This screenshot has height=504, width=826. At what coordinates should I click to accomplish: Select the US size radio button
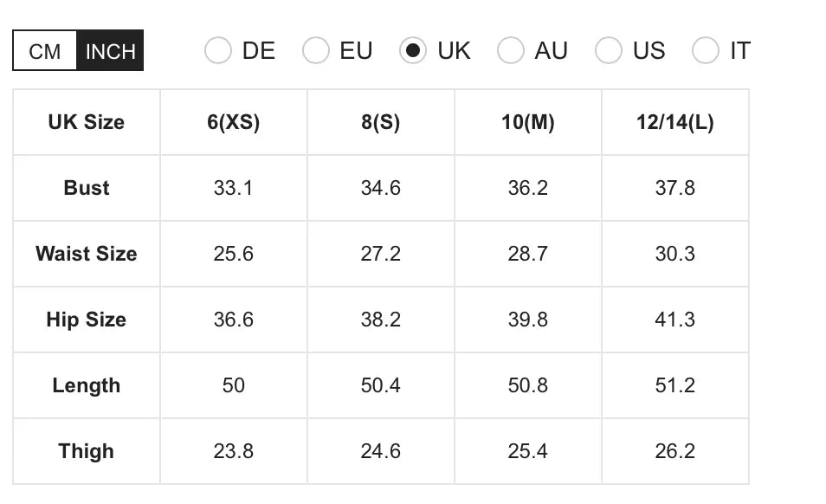(609, 51)
